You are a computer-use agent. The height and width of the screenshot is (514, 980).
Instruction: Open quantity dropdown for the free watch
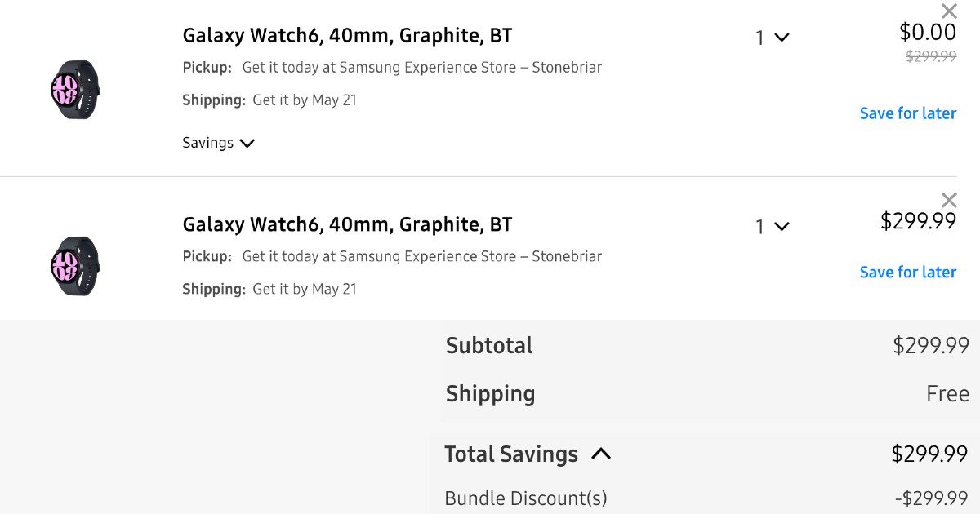[x=772, y=38]
